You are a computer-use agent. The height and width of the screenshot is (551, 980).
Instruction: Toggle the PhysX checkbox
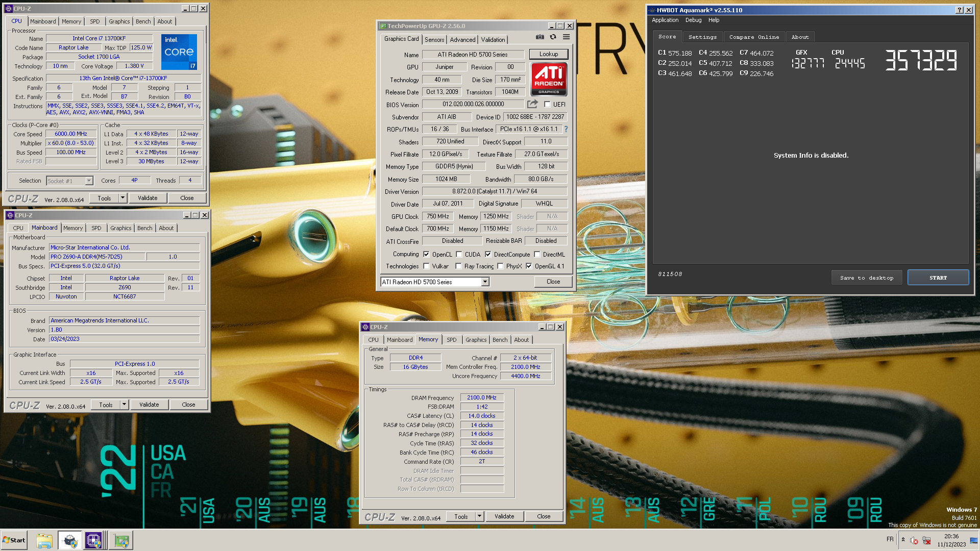[x=500, y=266]
